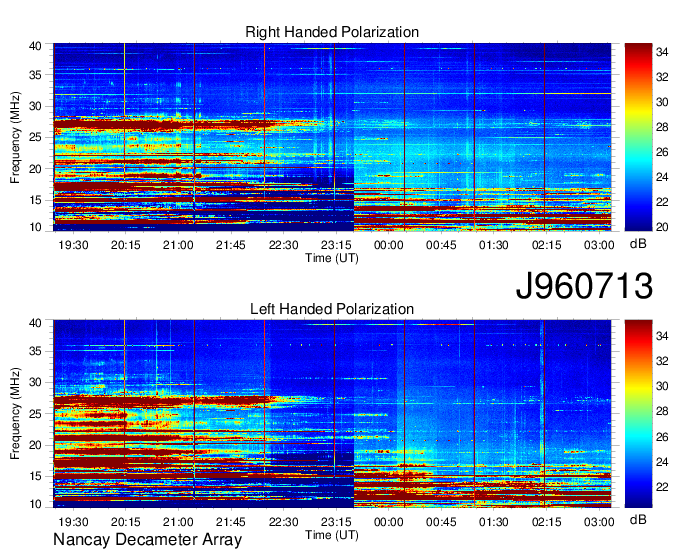The width and height of the screenshot is (680, 552).
Task: Click the Left Handed plot's color scale bar
Action: (x=638, y=414)
